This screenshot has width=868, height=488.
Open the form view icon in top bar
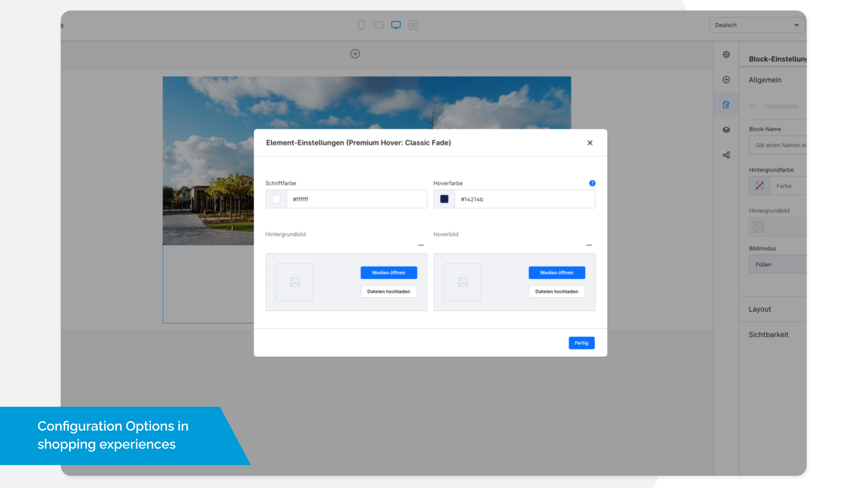413,25
